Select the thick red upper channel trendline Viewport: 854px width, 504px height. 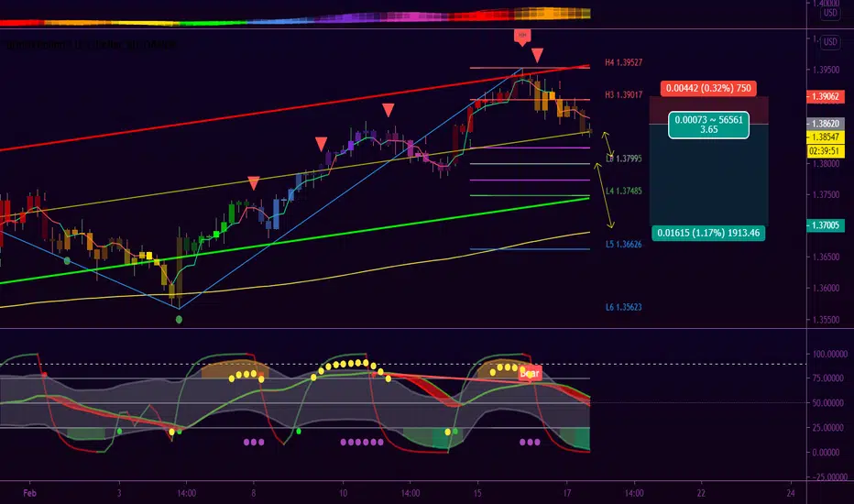tap(294, 108)
